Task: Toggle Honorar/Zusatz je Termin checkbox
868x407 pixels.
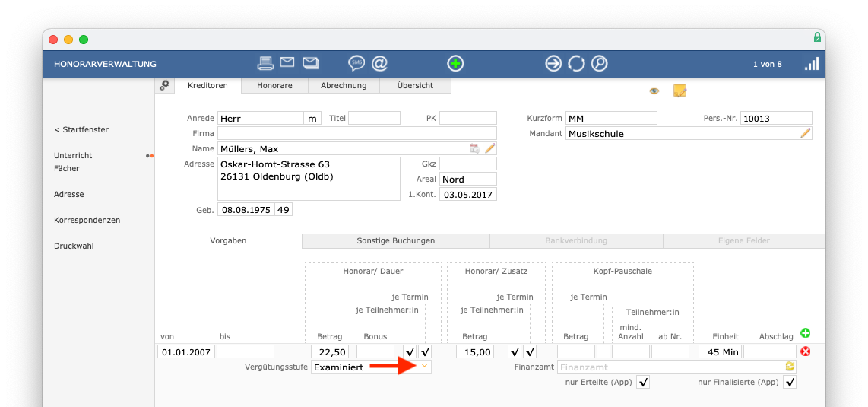Action: (x=530, y=351)
